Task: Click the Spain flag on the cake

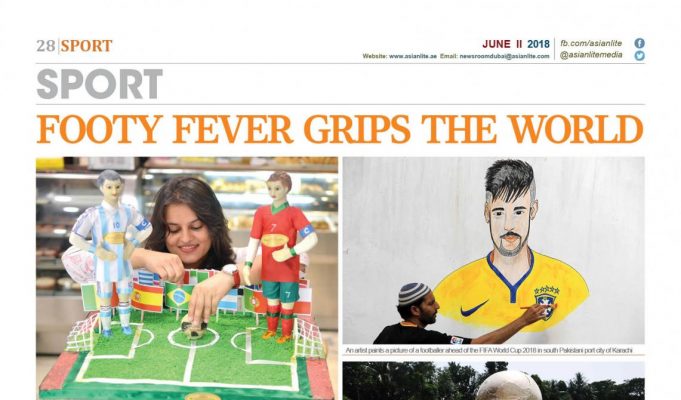Action: click(147, 298)
